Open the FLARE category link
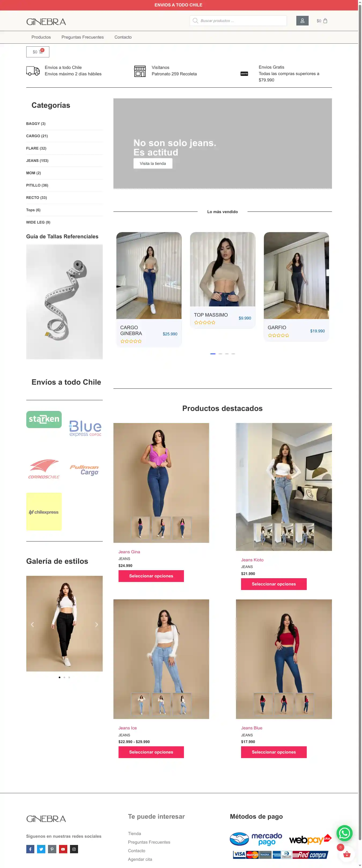The image size is (362, 868). [36, 148]
